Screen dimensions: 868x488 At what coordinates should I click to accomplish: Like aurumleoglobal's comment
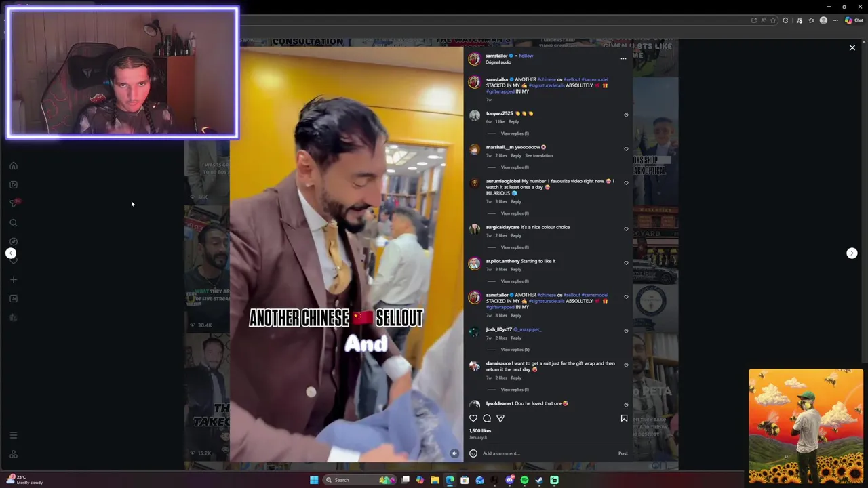[626, 183]
